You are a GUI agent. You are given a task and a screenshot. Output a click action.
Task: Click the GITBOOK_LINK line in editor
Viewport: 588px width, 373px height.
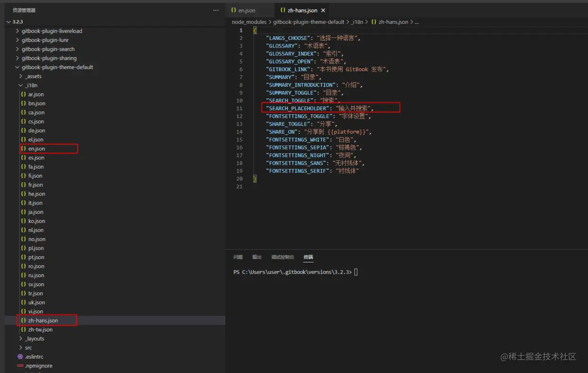[x=328, y=69]
